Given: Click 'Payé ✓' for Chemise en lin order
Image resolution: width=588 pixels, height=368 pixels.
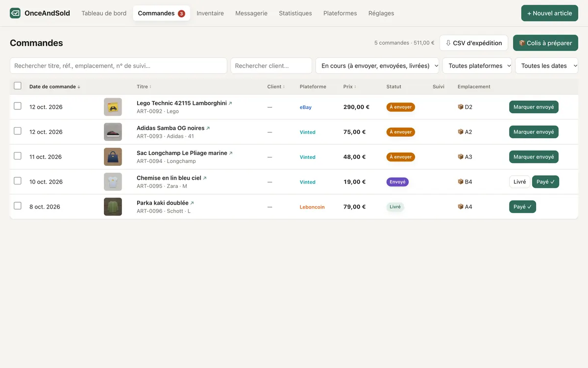Looking at the screenshot, I should pos(545,182).
